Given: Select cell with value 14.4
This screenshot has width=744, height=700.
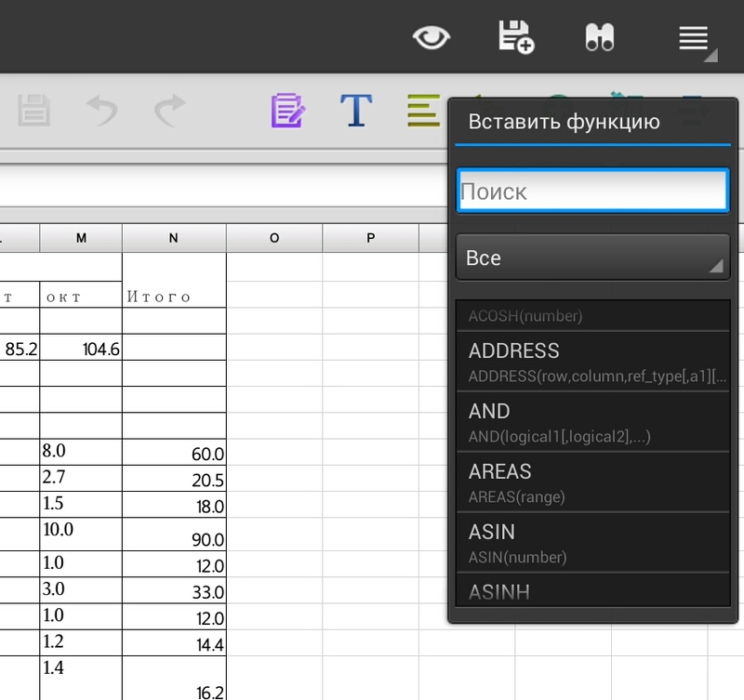Looking at the screenshot, I should tap(174, 642).
